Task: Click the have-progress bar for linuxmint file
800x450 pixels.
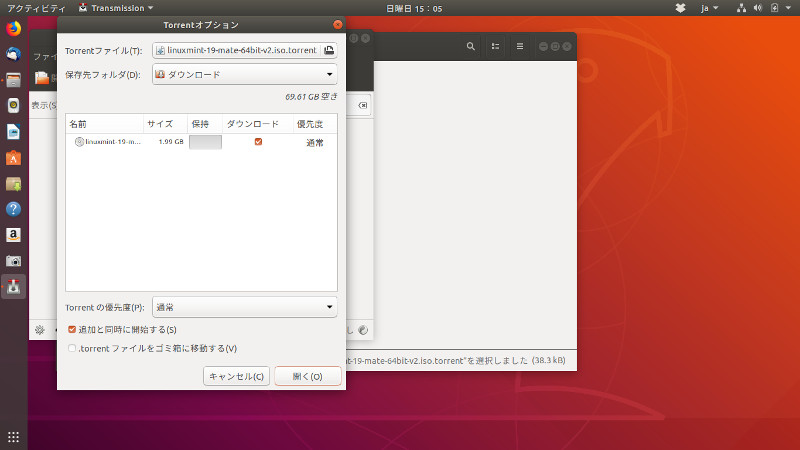Action: [205, 142]
